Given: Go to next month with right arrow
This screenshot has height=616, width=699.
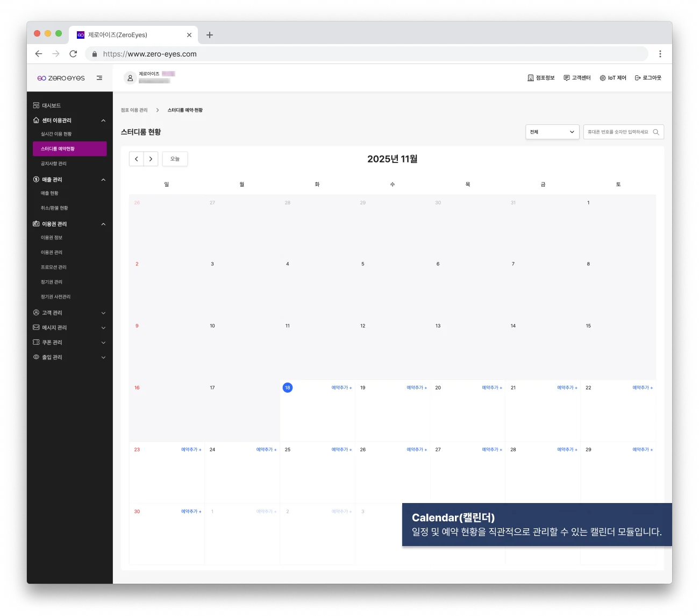Looking at the screenshot, I should pyautogui.click(x=151, y=159).
